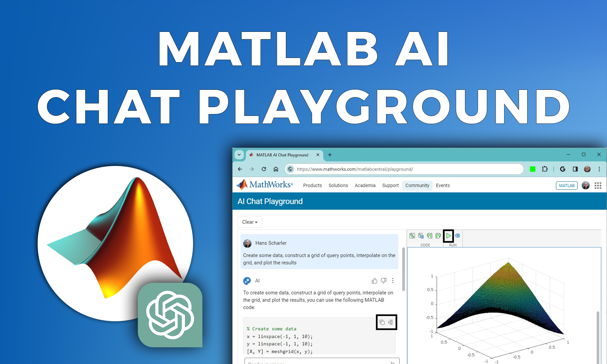Select the Community tab in navigation
Image resolution: width=607 pixels, height=364 pixels.
[x=418, y=185]
